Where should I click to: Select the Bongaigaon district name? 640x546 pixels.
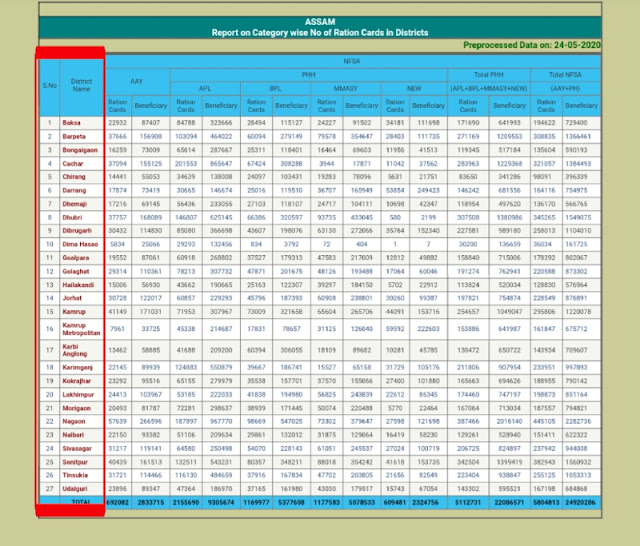80,150
